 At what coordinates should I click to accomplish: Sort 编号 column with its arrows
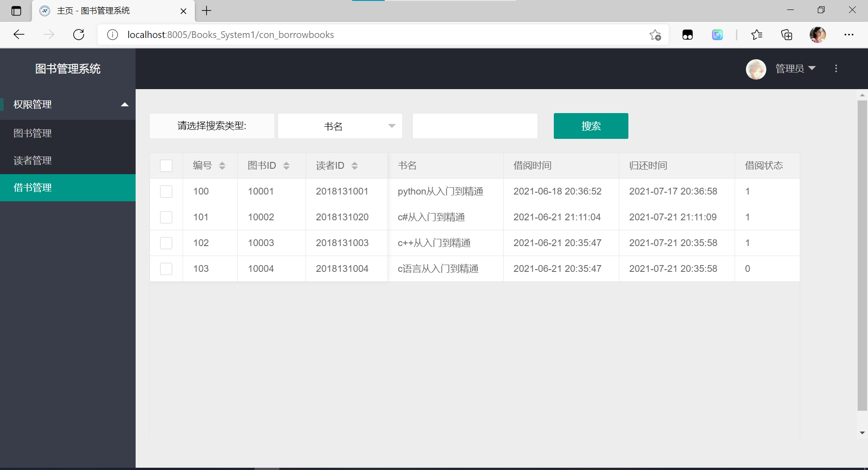point(222,166)
